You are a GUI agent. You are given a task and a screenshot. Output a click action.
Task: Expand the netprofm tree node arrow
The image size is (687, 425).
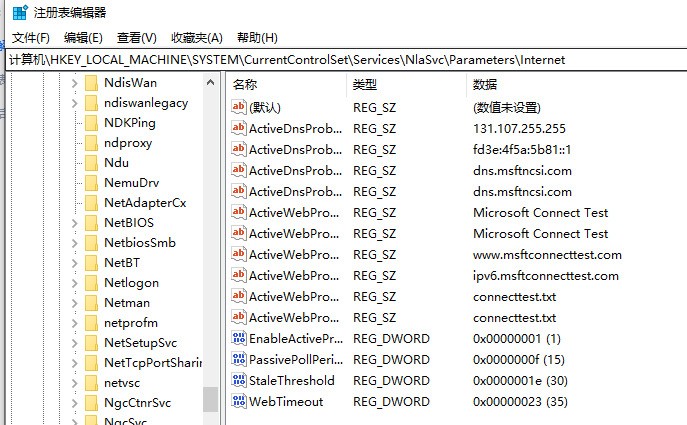pyautogui.click(x=74, y=323)
